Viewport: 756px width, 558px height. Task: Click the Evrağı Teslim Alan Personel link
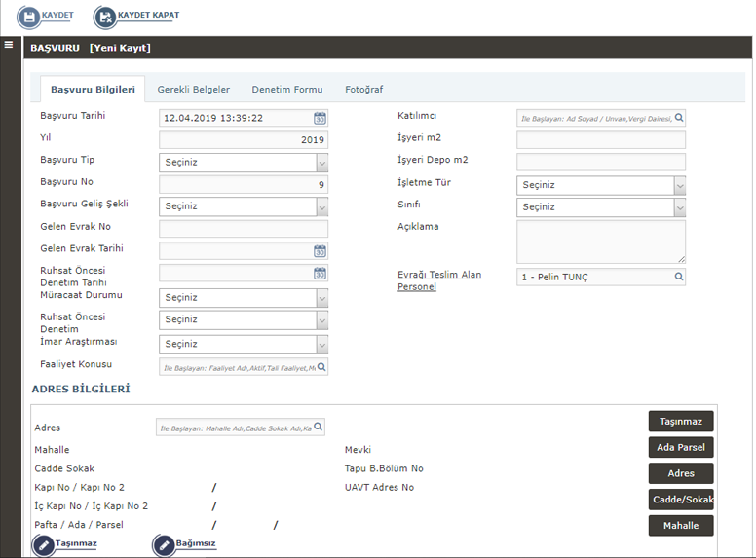(439, 280)
